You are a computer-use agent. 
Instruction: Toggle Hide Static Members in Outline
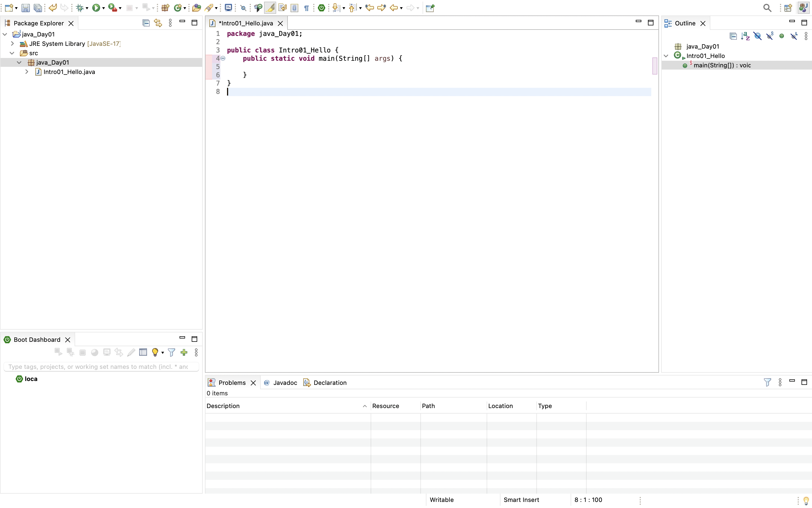(770, 36)
